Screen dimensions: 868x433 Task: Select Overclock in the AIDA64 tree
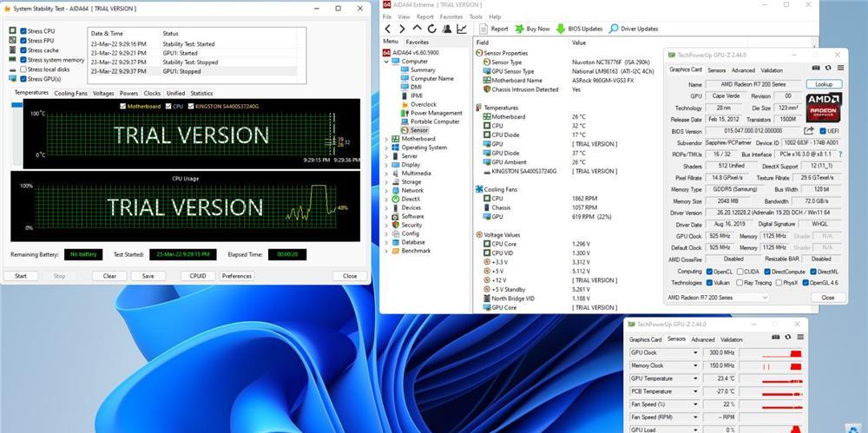(424, 104)
